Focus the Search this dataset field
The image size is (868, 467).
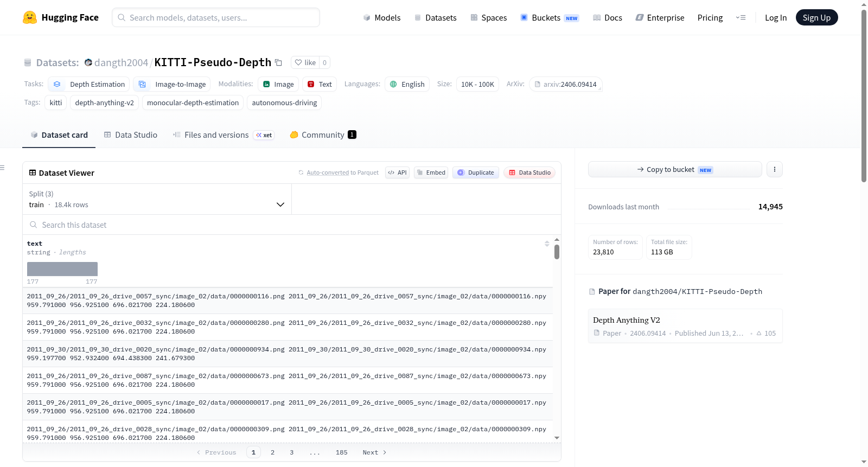292,225
